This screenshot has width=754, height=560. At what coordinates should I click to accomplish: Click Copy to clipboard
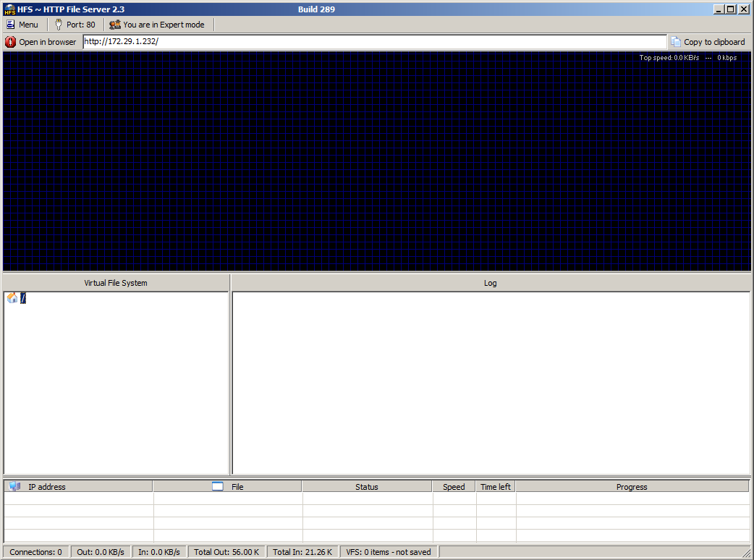pos(713,42)
